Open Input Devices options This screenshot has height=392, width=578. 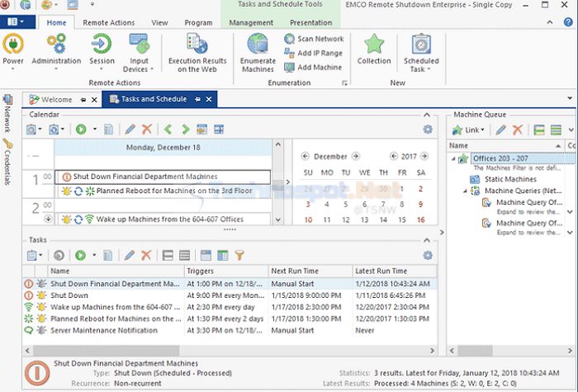tap(138, 53)
